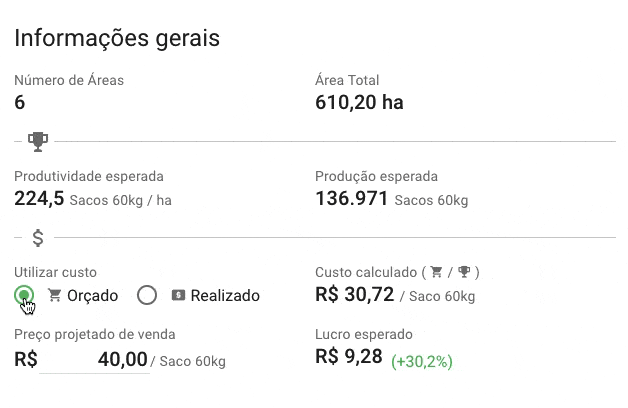Click the trophy icon in Custo calculado label
Screen dimensions: 628x408
coord(463,272)
